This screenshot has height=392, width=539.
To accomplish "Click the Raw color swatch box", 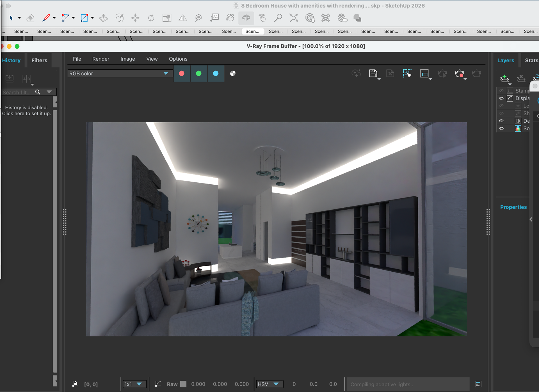I will tap(183, 384).
